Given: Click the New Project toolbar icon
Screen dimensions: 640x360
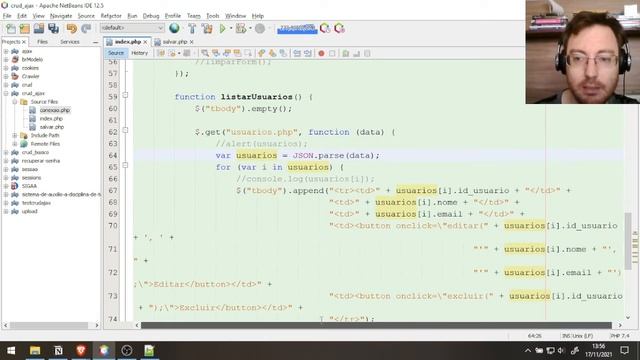Looking at the screenshot, I should 25,29.
